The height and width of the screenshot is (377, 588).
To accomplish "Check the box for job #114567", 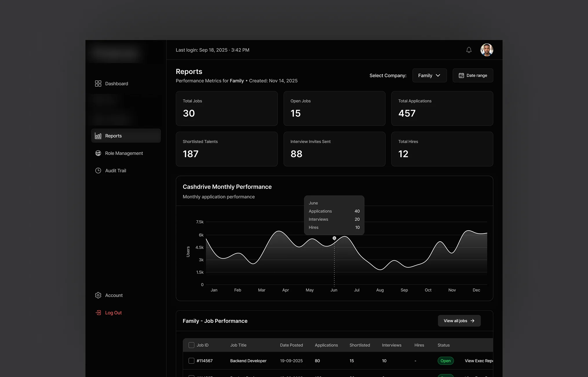I will [x=191, y=361].
